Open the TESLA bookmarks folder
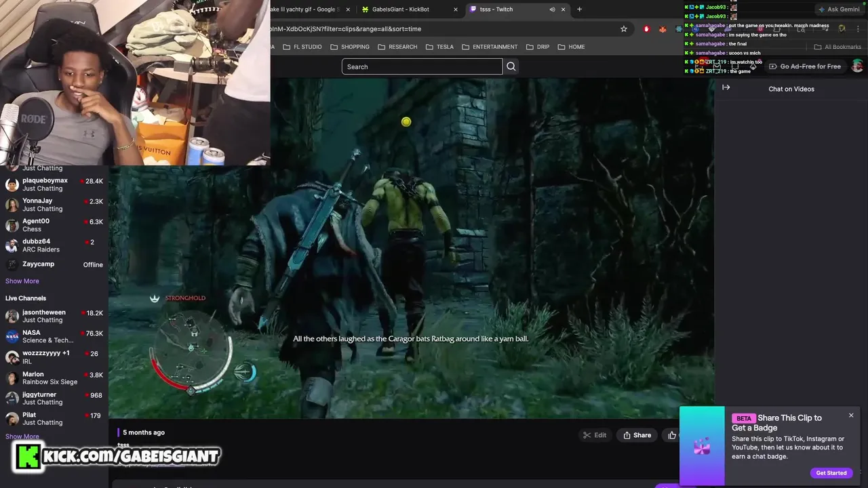This screenshot has width=868, height=488. [440, 47]
